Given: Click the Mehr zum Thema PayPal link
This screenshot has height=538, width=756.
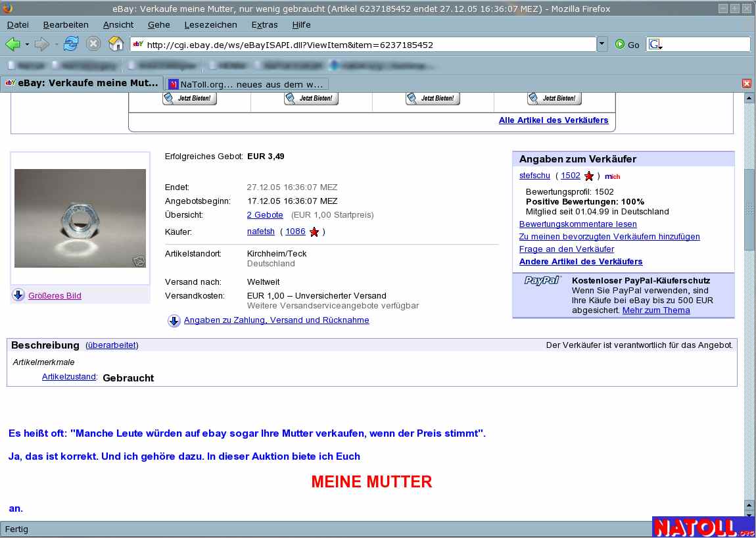Looking at the screenshot, I should (656, 310).
